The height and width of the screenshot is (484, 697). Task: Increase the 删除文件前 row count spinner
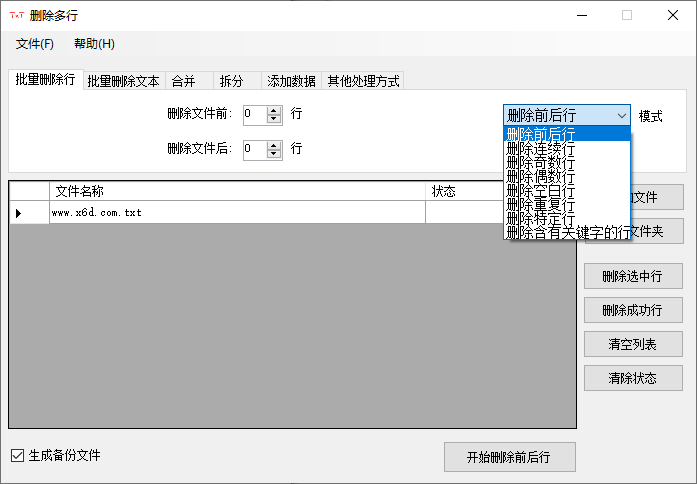tap(274, 110)
